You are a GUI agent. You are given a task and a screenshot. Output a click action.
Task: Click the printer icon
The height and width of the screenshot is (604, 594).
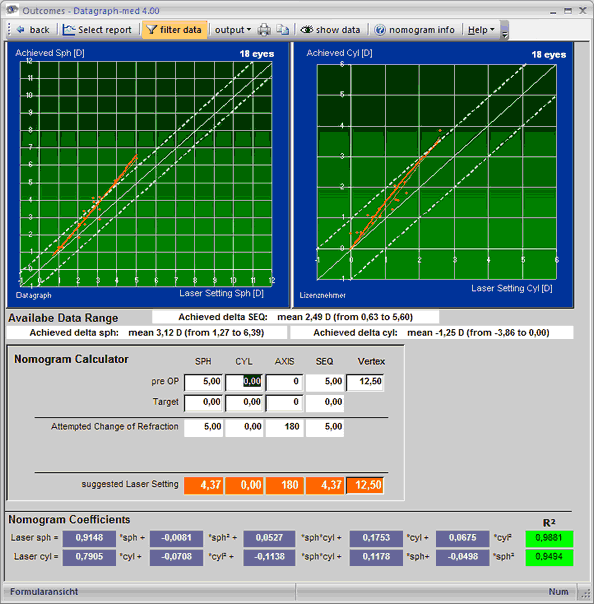[264, 30]
